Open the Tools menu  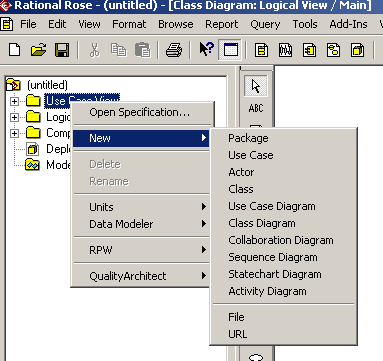[x=305, y=24]
